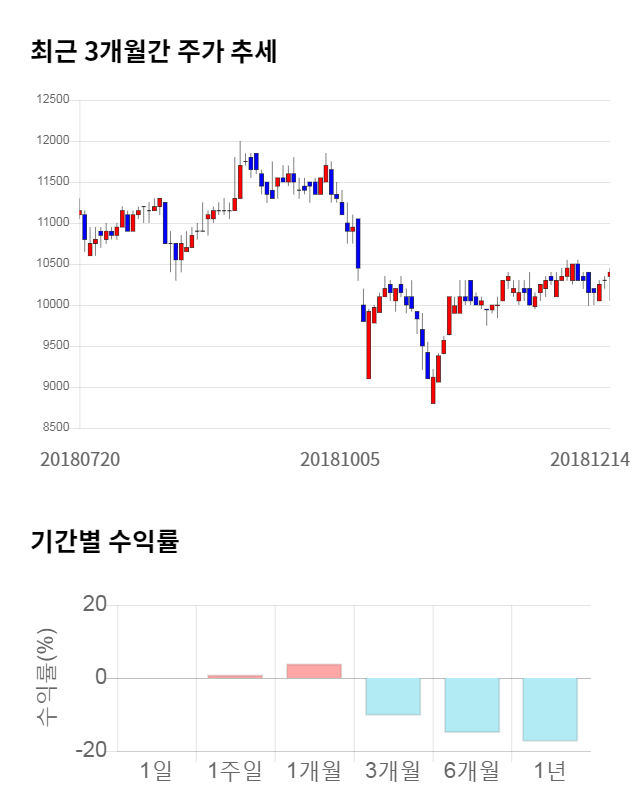This screenshot has height=810, width=640.
Task: Click the blue 1년 return bar
Action: point(550,709)
